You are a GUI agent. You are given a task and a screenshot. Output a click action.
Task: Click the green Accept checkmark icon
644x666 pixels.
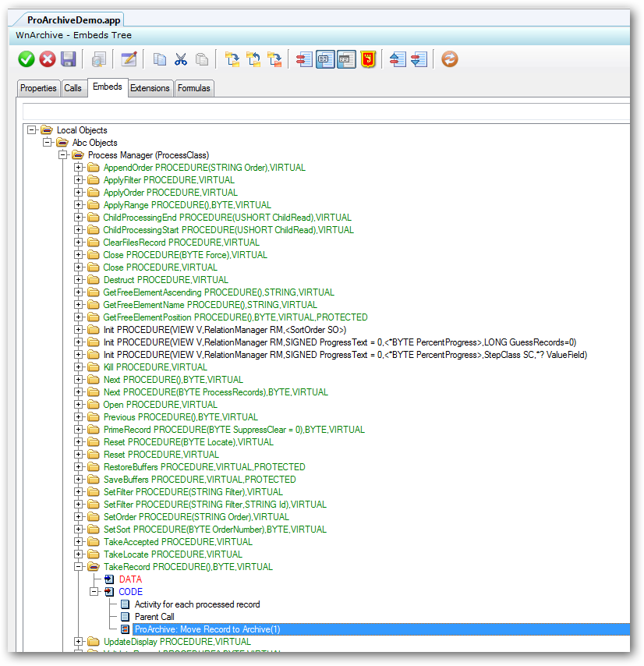coord(26,58)
